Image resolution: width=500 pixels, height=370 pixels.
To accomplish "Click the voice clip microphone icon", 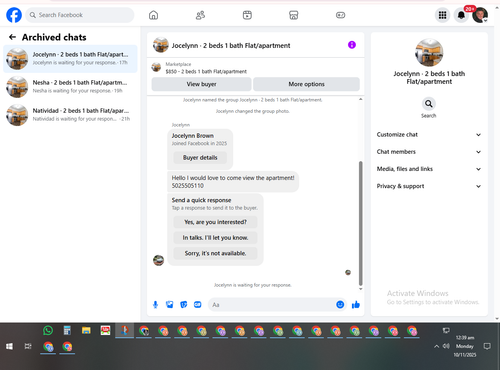I will [155, 305].
